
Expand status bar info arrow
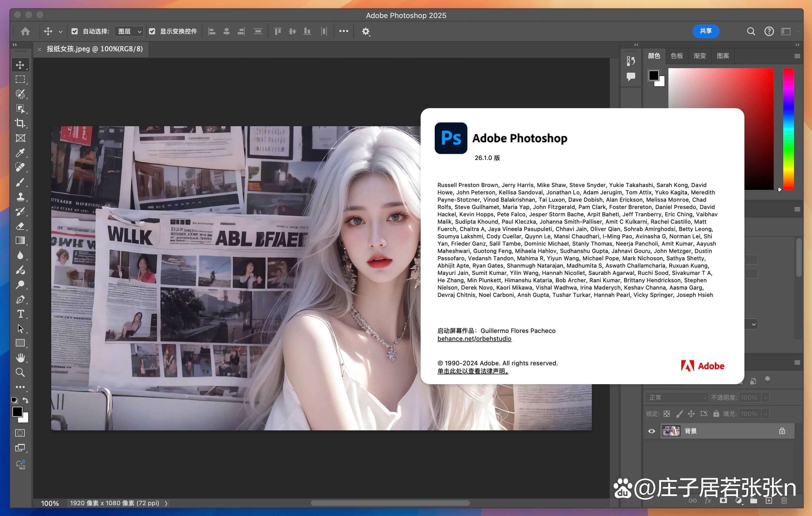pos(166,503)
